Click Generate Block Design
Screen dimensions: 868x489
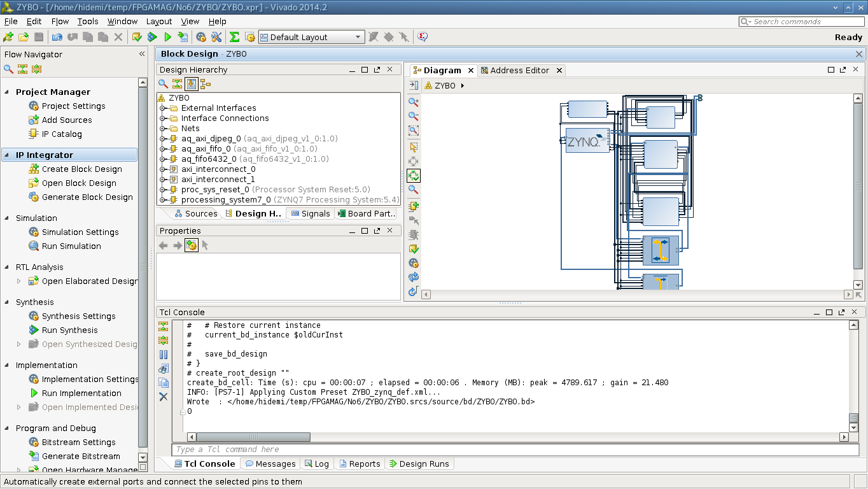pyautogui.click(x=87, y=197)
